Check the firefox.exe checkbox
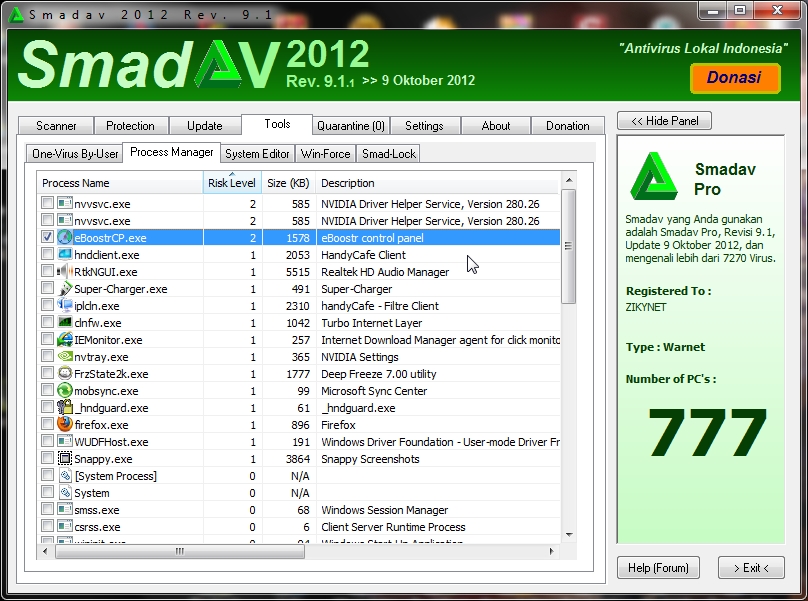 pyautogui.click(x=47, y=424)
